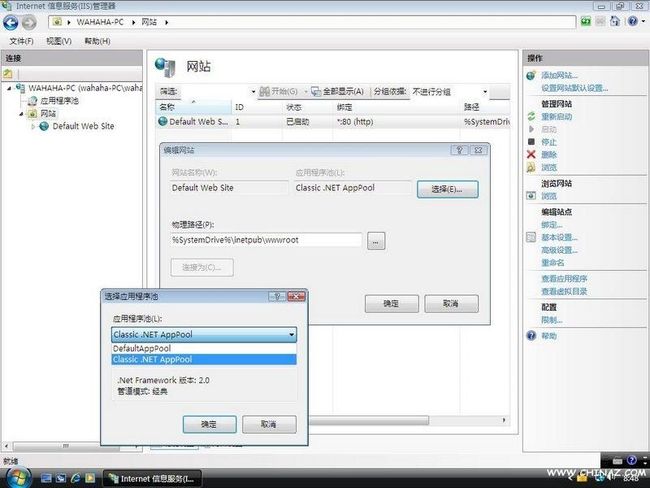
Task: Open the 文件(F) menu
Action: point(22,41)
